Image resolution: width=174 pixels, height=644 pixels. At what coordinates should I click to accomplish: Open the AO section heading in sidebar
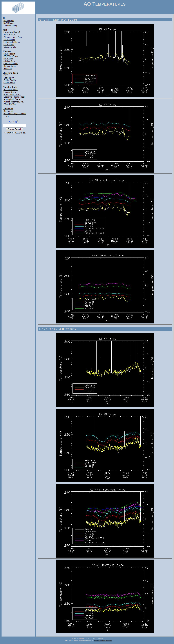[4, 18]
